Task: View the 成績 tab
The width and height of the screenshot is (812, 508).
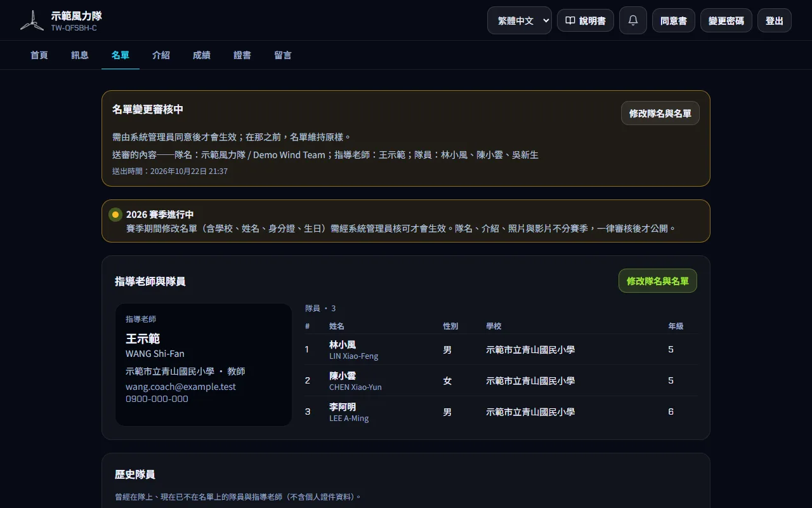Action: pos(202,55)
